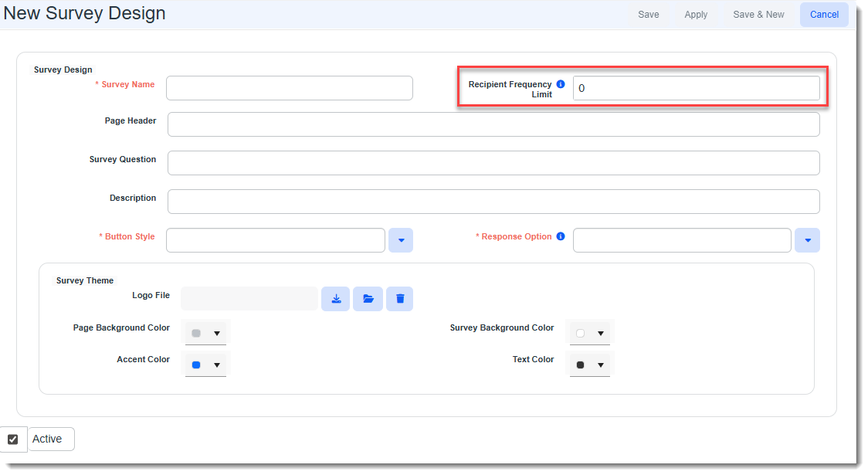Click into the Survey Name field
The image size is (868, 475).
(290, 88)
